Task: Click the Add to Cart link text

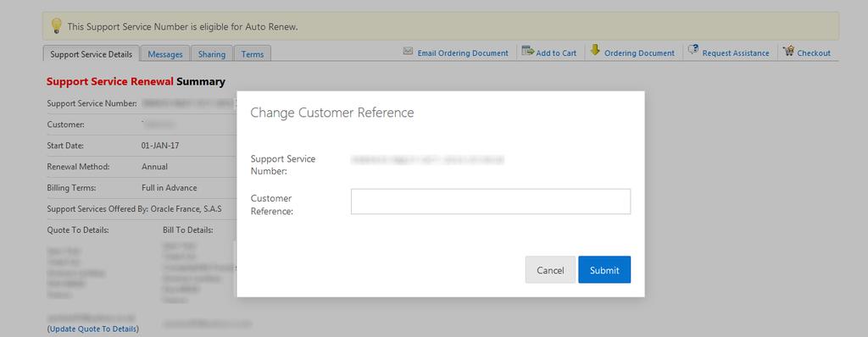Action: (x=556, y=53)
